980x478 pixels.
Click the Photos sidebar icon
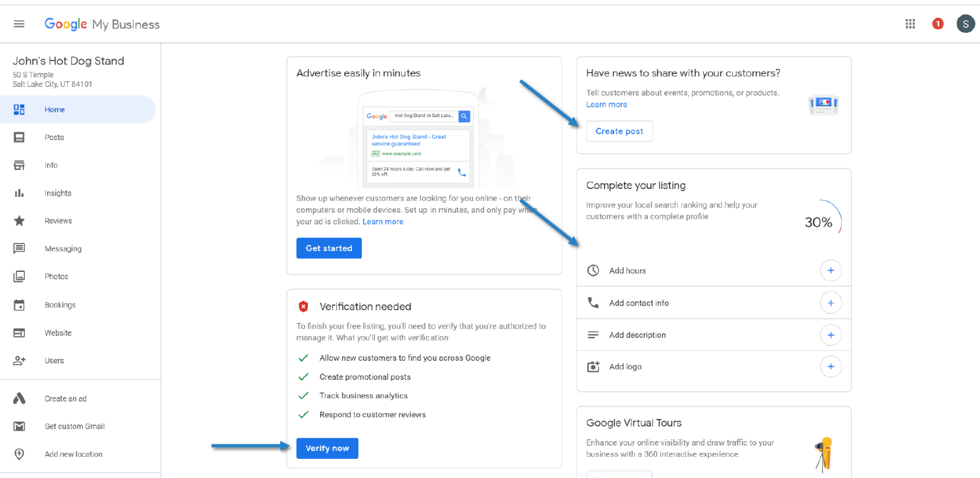19,277
